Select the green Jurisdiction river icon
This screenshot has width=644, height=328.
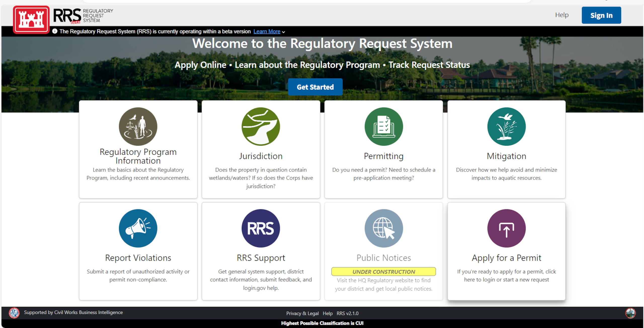[x=261, y=127]
